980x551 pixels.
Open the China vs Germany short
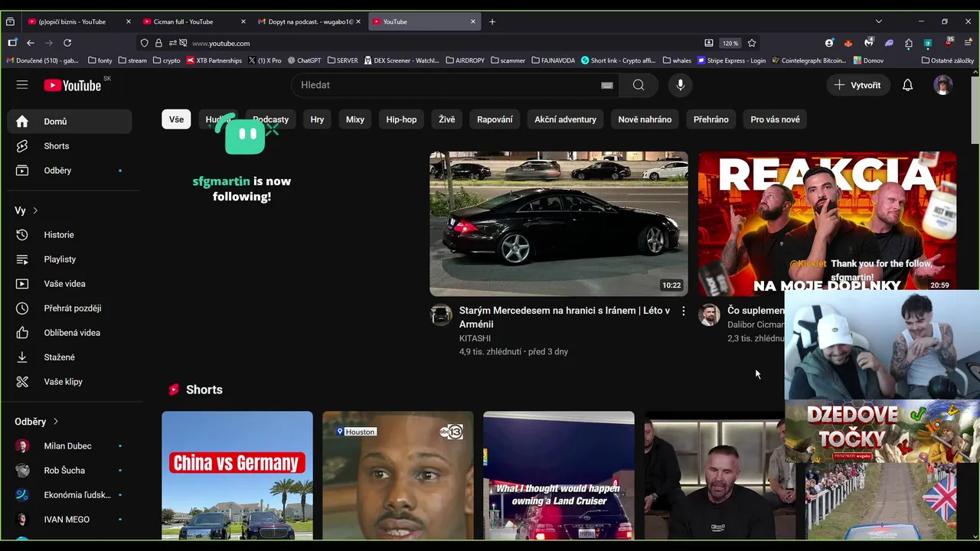(237, 475)
